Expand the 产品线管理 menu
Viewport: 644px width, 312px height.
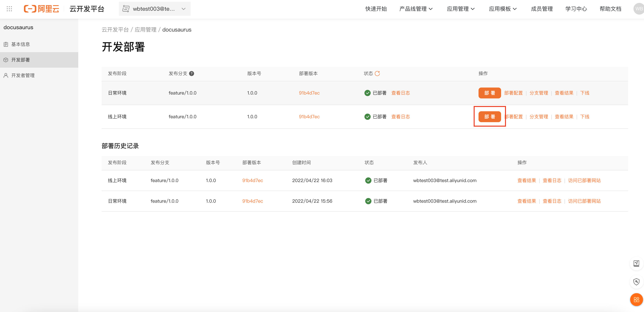[x=416, y=9]
